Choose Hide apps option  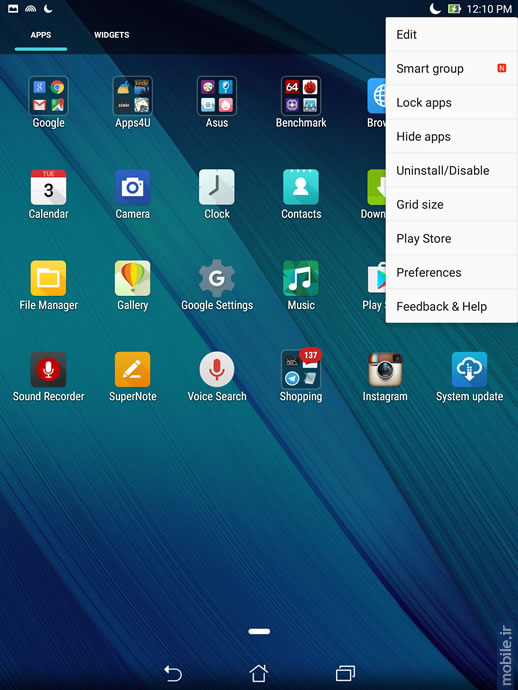(x=452, y=136)
